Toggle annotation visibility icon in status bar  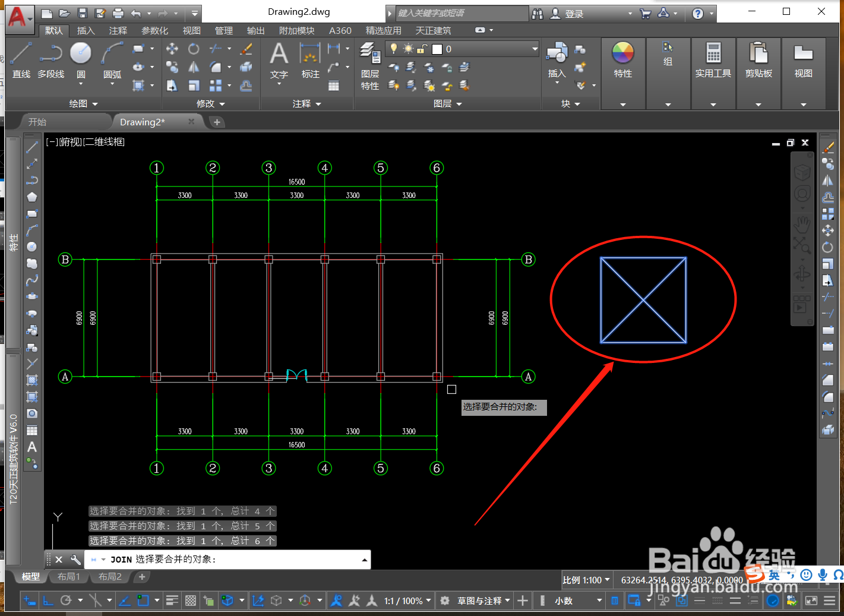click(x=336, y=601)
